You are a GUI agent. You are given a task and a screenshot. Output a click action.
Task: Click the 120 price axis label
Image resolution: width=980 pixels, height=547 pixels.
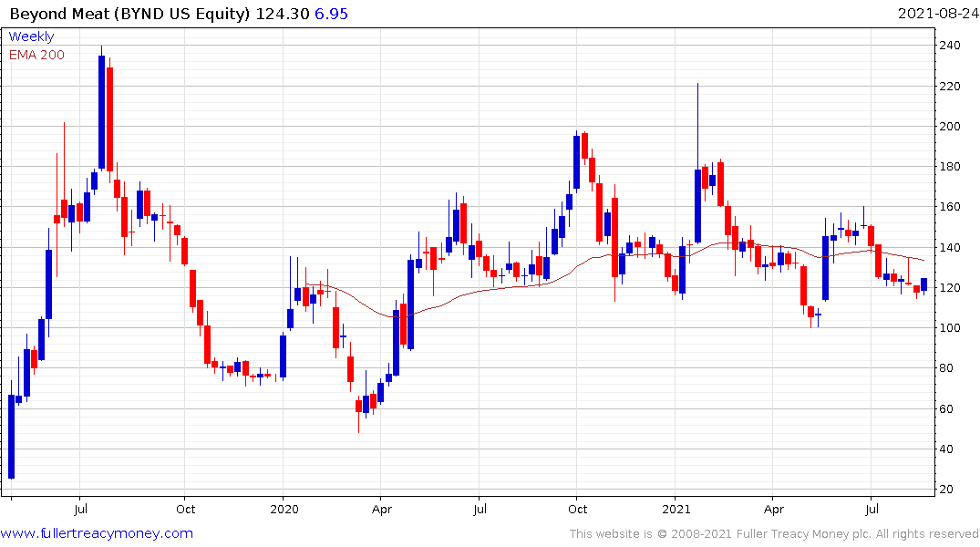coord(949,287)
